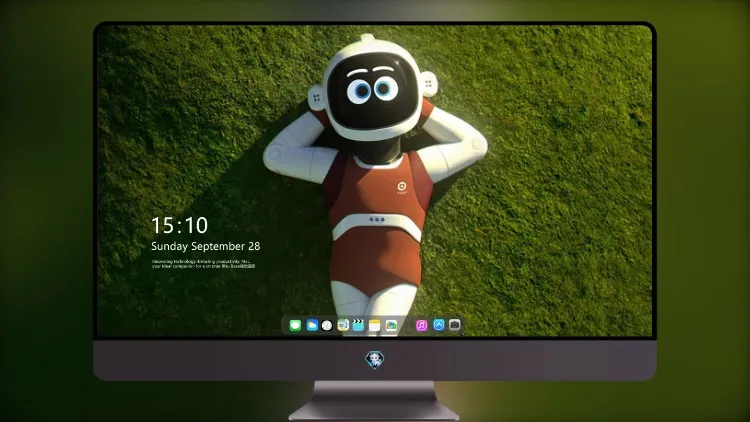Click the robot's black helmet visor
The height and width of the screenshot is (422, 750).
(x=373, y=91)
